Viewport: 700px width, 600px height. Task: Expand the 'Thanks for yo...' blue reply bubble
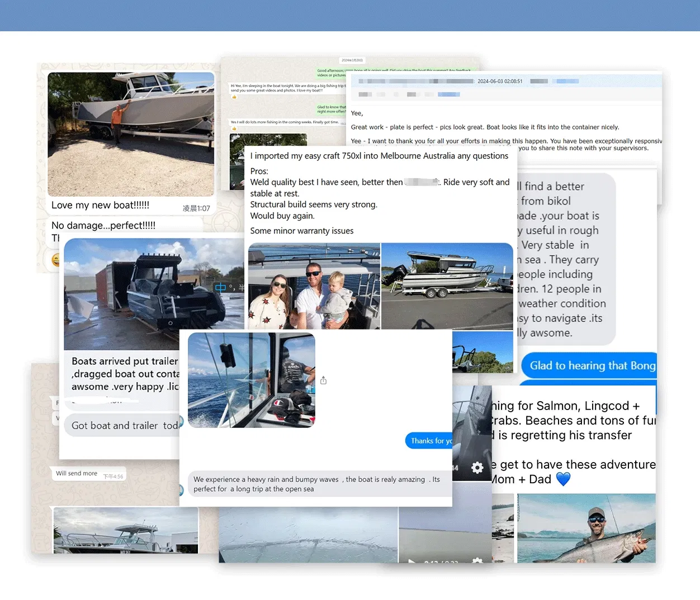coord(429,440)
